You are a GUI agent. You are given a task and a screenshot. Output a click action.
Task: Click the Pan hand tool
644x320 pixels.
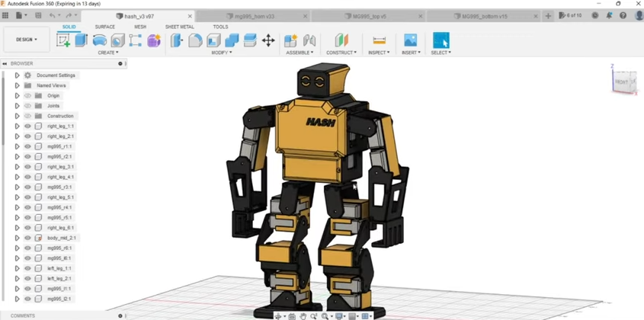click(x=303, y=316)
